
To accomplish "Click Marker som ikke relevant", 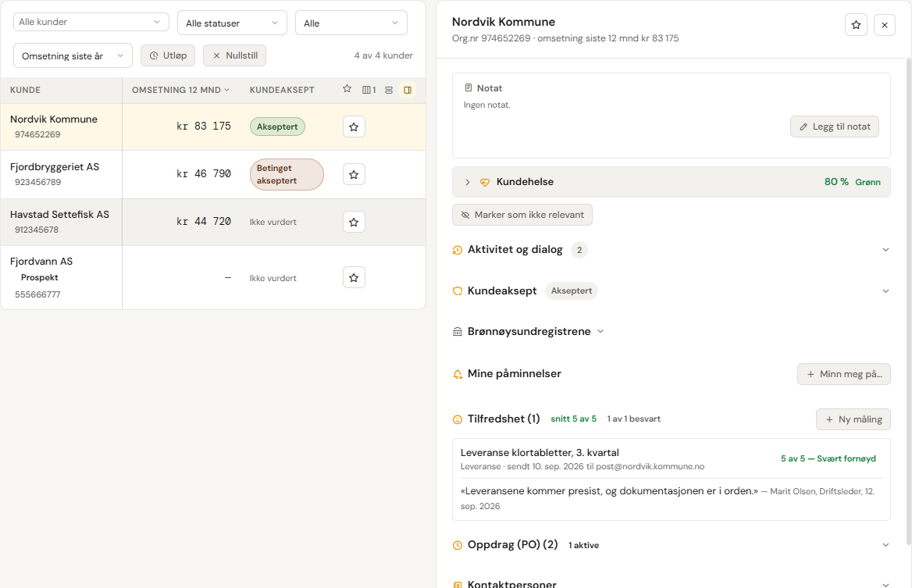I will (522, 215).
